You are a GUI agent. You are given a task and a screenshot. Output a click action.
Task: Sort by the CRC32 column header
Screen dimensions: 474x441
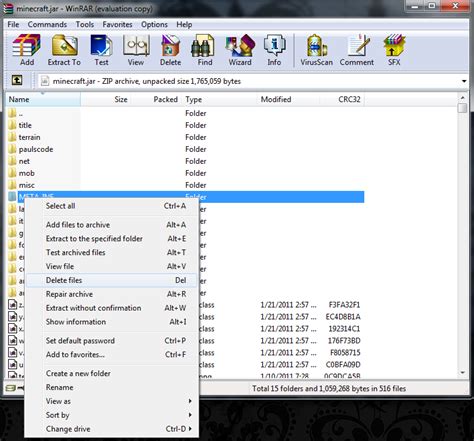click(x=341, y=99)
